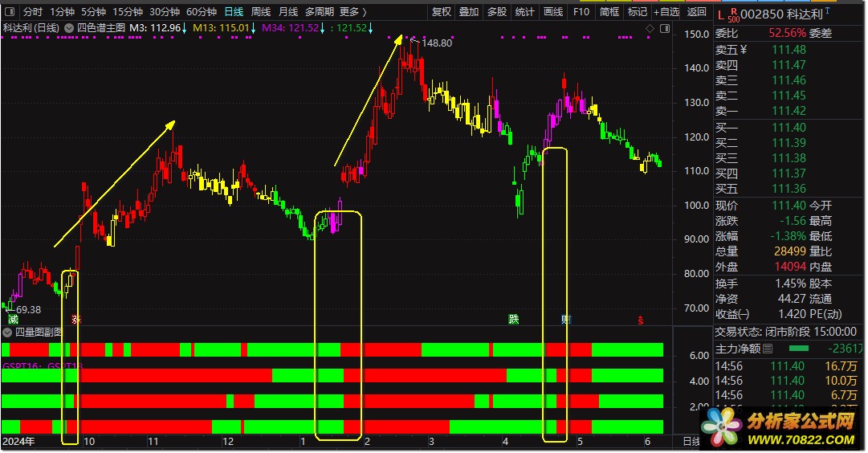Switch to the 5分钟 period tab
The width and height of the screenshot is (868, 453).
[x=93, y=11]
